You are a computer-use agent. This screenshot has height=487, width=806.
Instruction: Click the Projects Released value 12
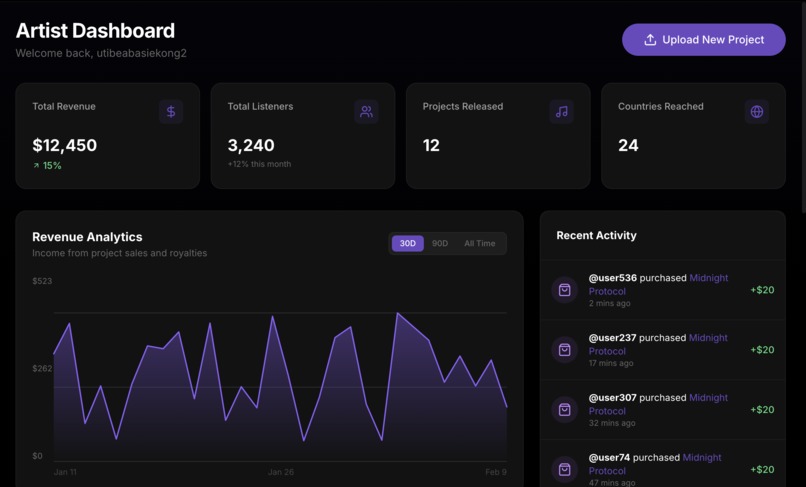(431, 146)
